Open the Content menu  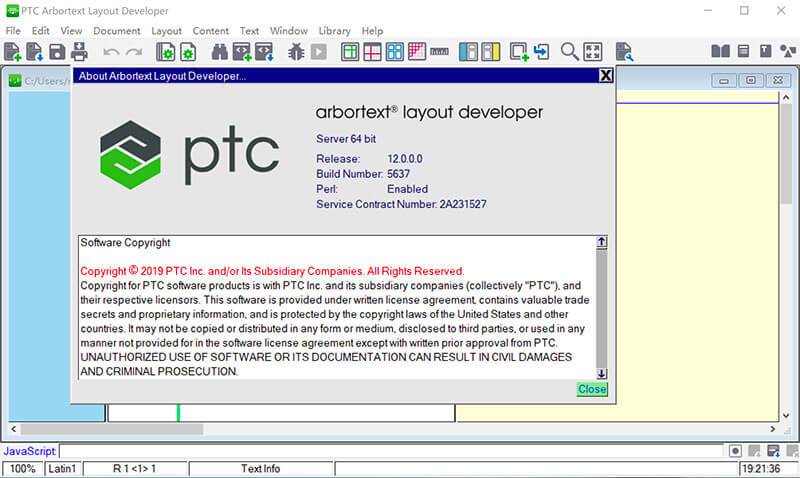[210, 31]
